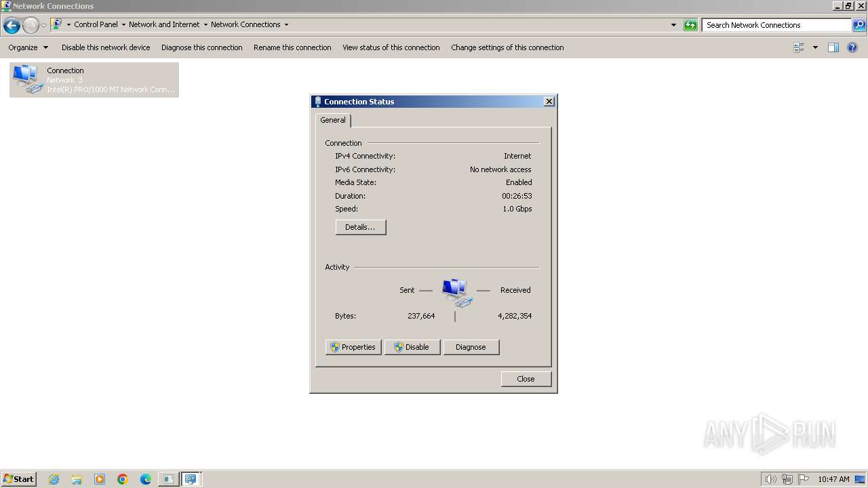Click Disable this network device
Image resolution: width=868 pixels, height=488 pixels.
click(x=106, y=47)
